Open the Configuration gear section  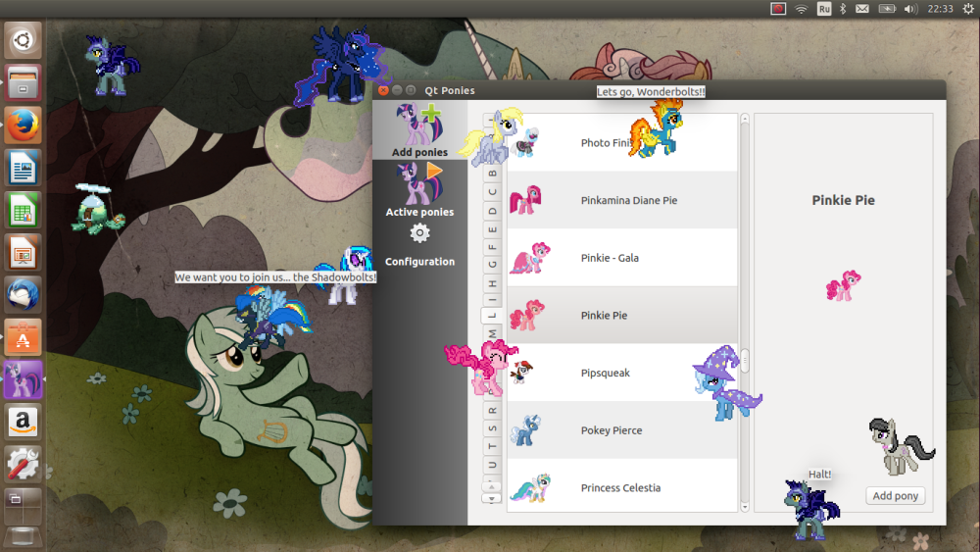420,246
